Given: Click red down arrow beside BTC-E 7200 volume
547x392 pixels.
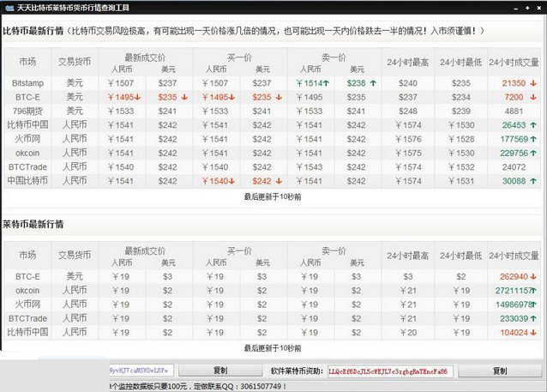Looking at the screenshot, I should click(x=533, y=97).
